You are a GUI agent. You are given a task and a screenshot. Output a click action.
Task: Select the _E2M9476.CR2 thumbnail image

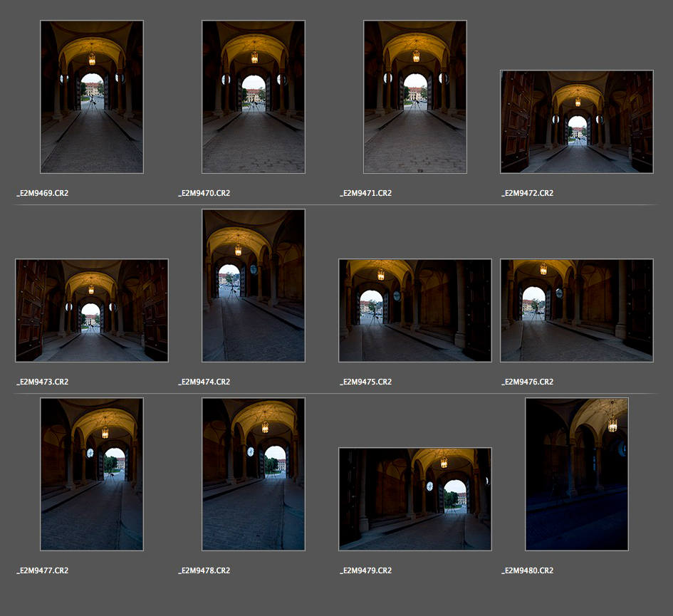(577, 310)
